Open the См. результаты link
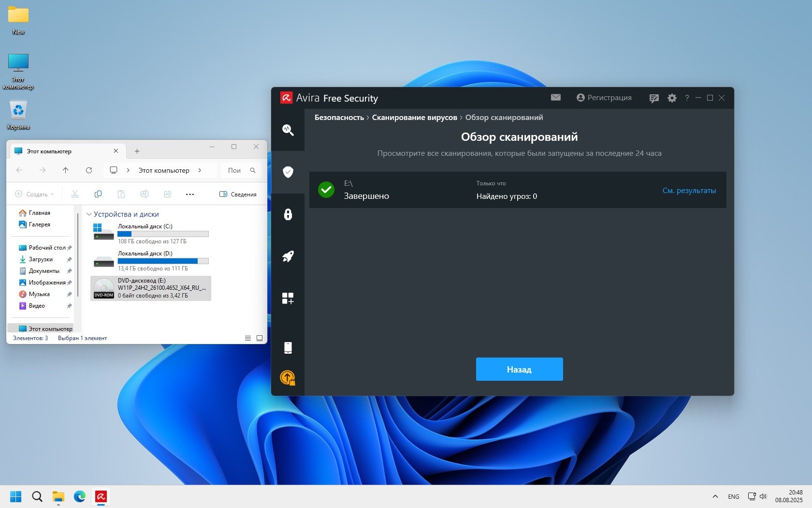812x508 pixels. pos(689,191)
